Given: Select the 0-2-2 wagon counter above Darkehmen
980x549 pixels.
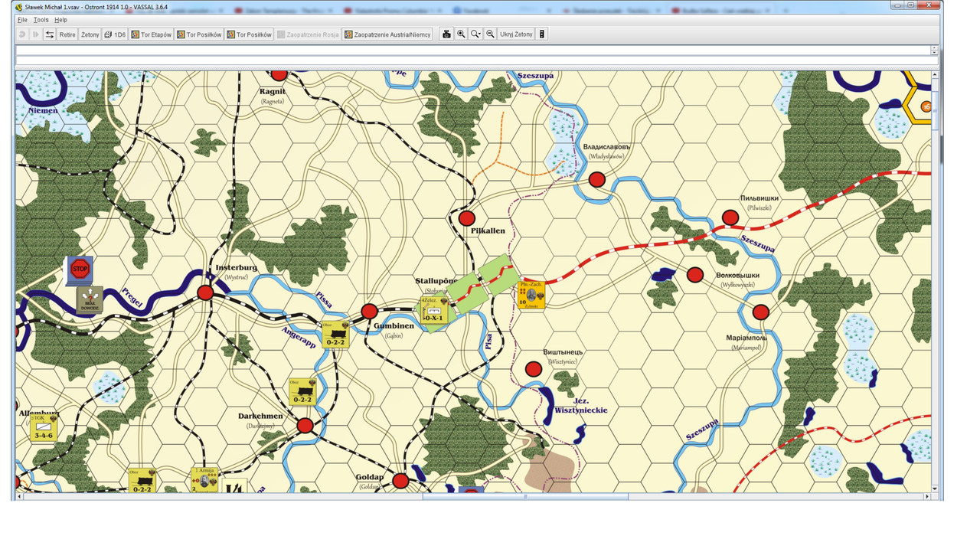Looking at the screenshot, I should [x=302, y=391].
